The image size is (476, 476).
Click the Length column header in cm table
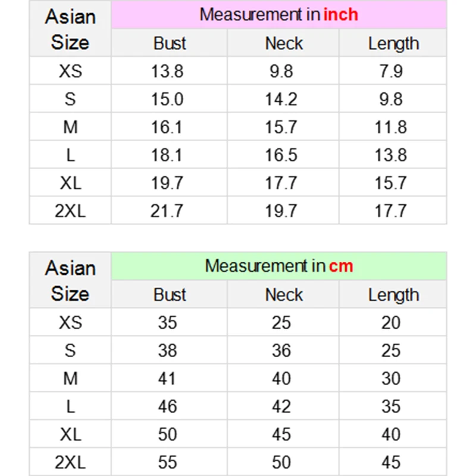[x=393, y=295]
